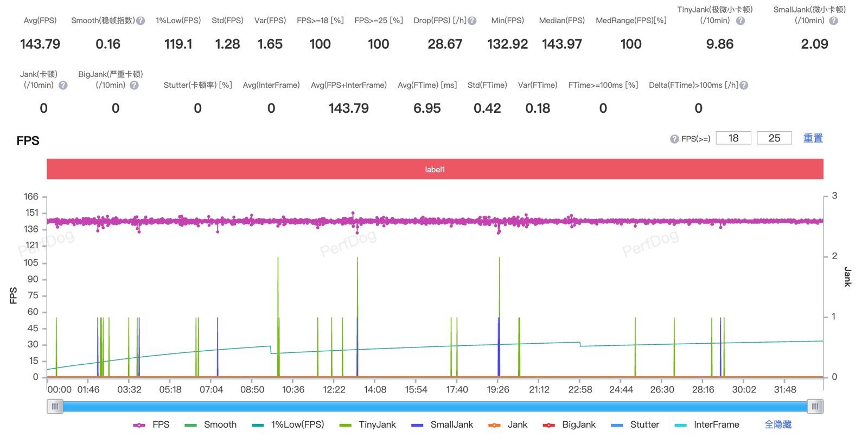Open help icon under Jank(卡顿)
This screenshot has height=438, width=868.
[x=63, y=85]
